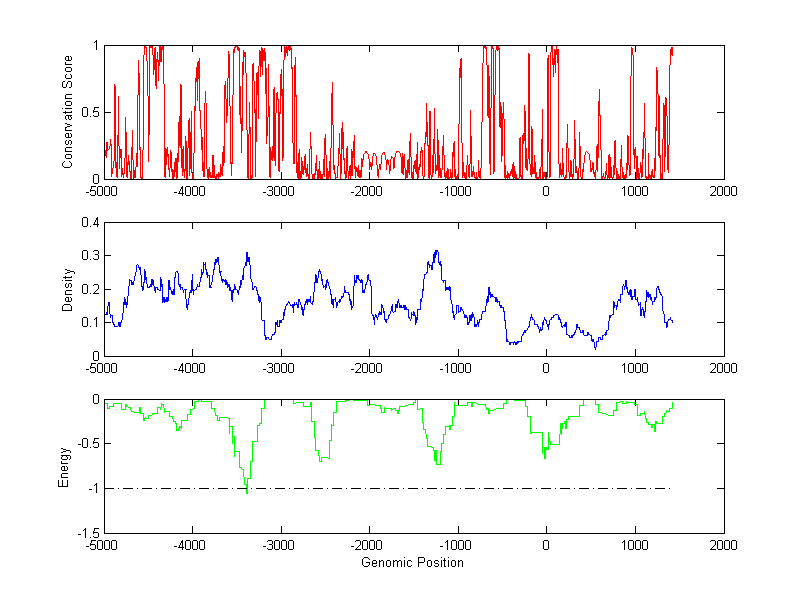Click the Density y-axis label

(68, 289)
